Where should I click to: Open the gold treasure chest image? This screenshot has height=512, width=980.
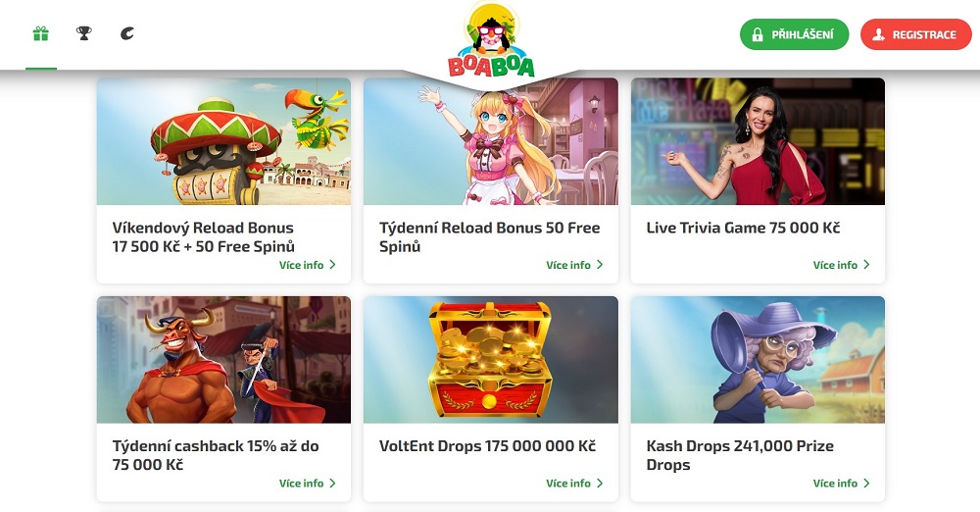[x=491, y=360]
